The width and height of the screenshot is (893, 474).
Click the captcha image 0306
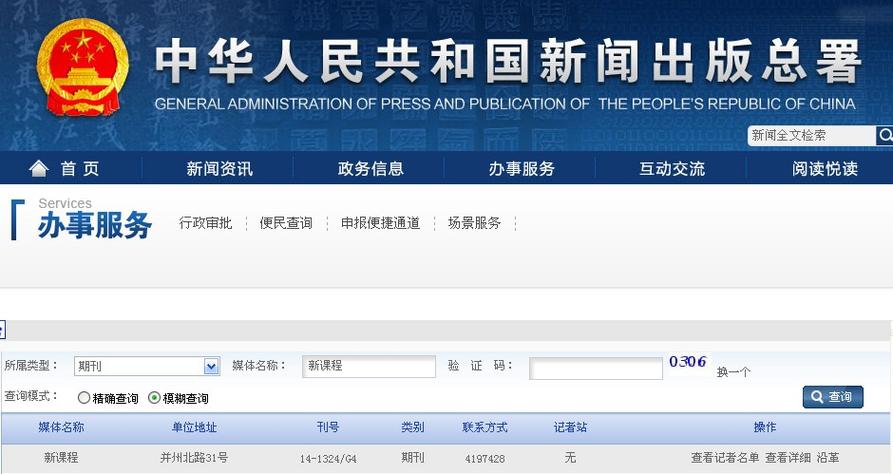(x=688, y=362)
